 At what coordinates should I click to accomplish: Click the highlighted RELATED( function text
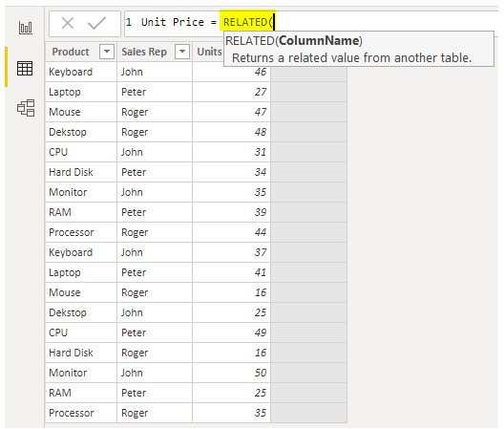tap(248, 22)
